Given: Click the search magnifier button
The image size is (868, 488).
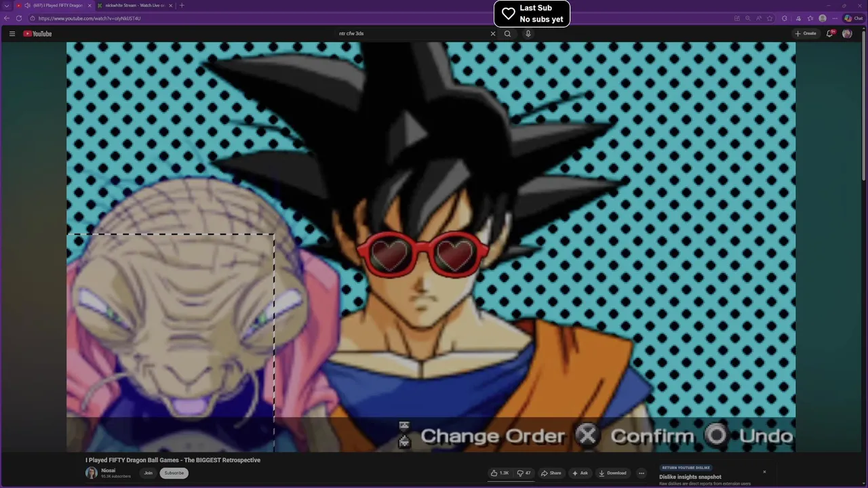Looking at the screenshot, I should pyautogui.click(x=507, y=33).
